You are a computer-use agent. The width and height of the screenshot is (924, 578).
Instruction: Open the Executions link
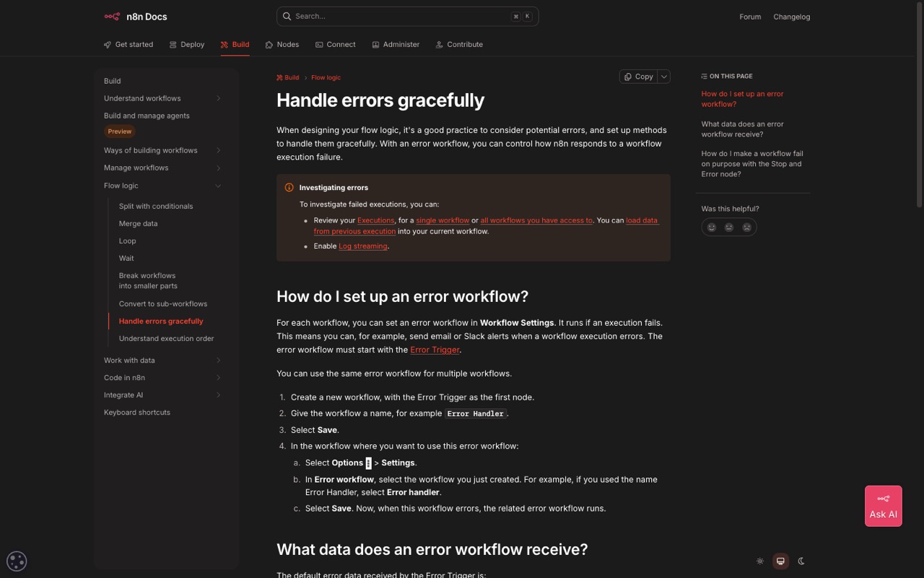(x=376, y=220)
